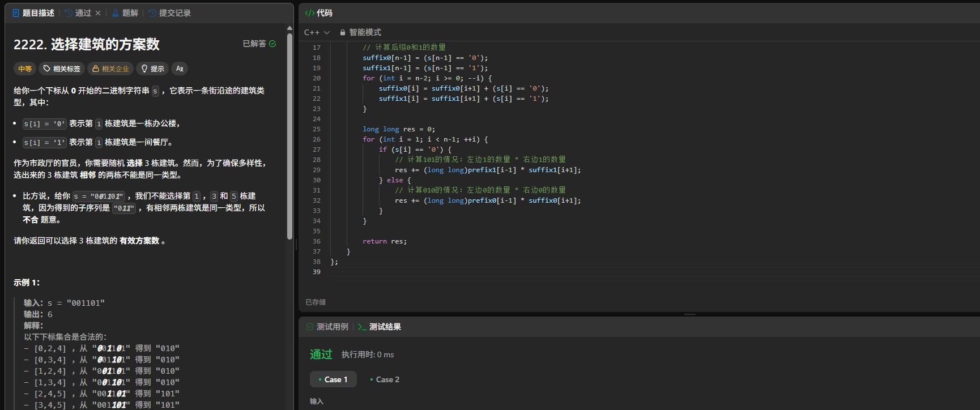
Task: Switch to the 通过 tab
Action: point(78,13)
